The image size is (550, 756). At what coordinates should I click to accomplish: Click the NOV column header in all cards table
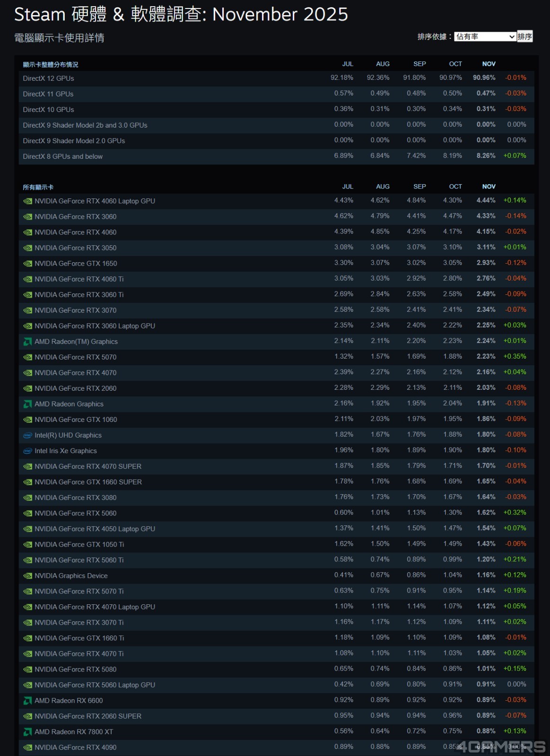click(x=489, y=187)
